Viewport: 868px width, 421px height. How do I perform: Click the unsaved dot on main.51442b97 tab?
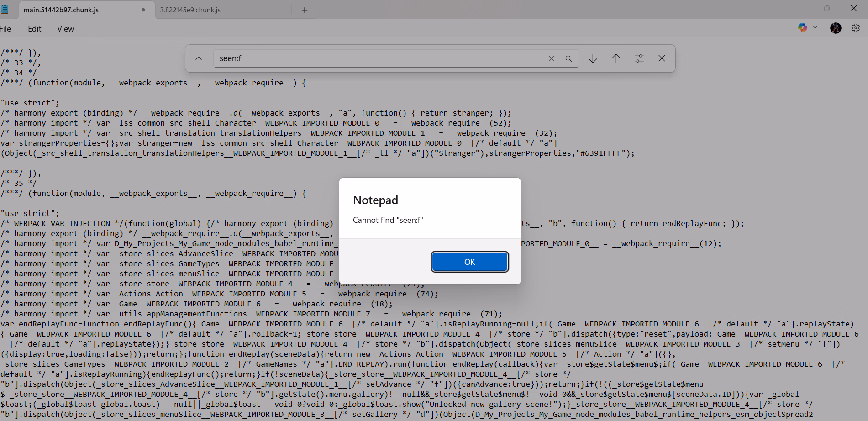143,10
